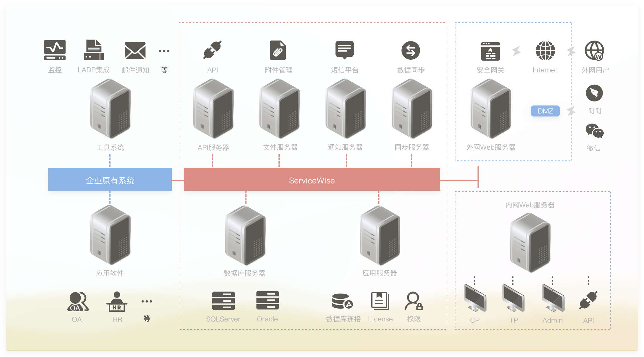Click the API plug icon above API服务器
The height and width of the screenshot is (357, 644).
coord(212,50)
